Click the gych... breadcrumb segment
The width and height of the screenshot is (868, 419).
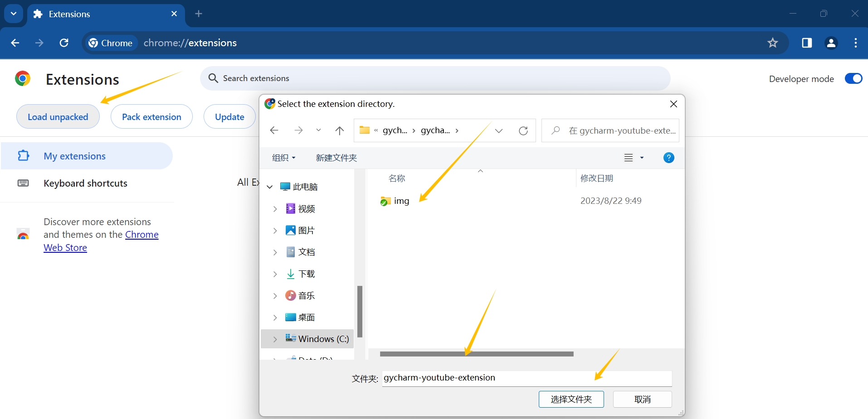395,130
